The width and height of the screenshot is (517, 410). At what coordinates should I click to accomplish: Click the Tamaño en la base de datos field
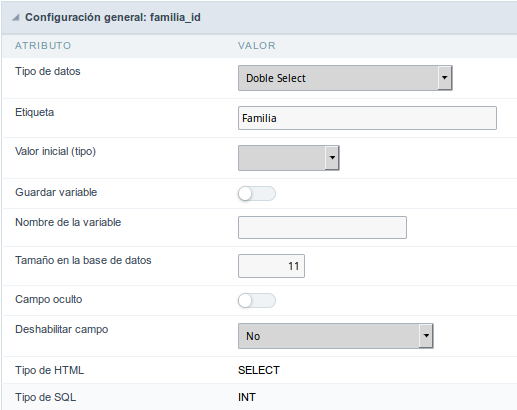[271, 266]
